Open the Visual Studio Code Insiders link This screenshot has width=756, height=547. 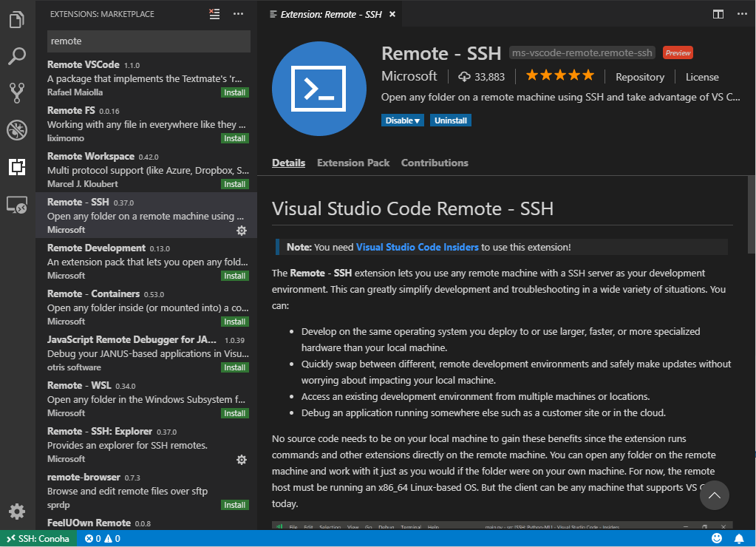coord(417,247)
